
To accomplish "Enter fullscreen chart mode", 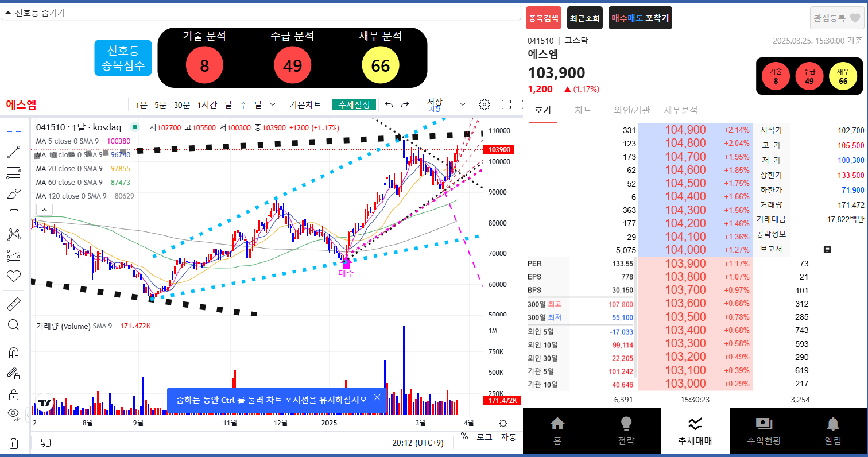I will click(506, 104).
